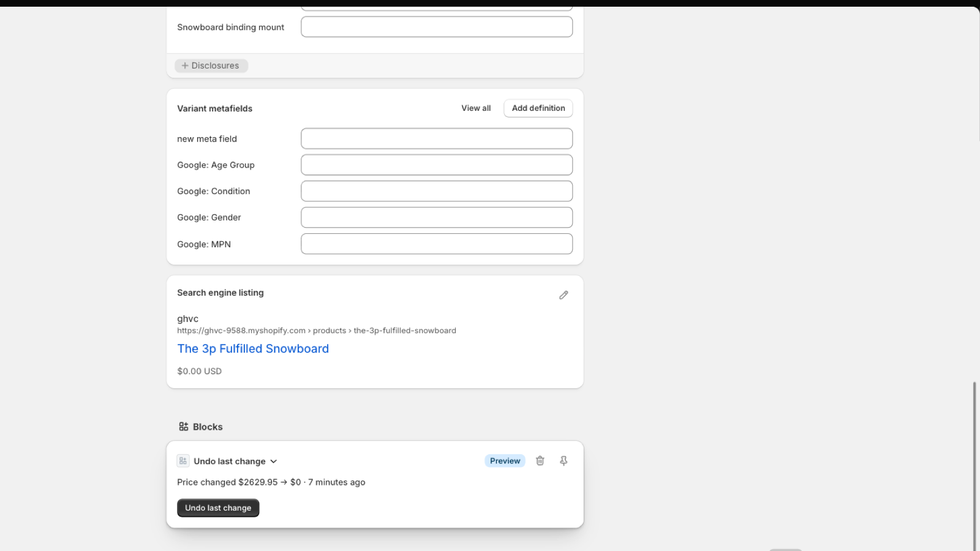Click the page vertical scrollbar
Screen dimensions: 980x551
[x=974, y=465]
